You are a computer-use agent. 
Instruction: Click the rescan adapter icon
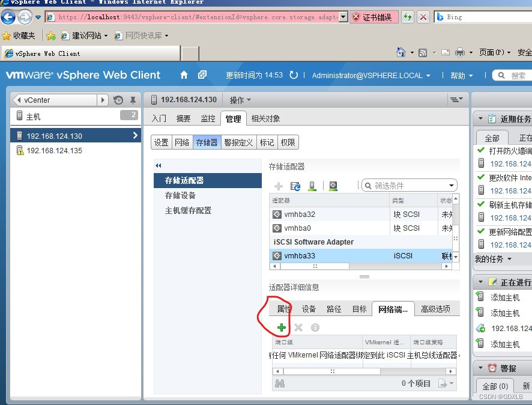(333, 186)
